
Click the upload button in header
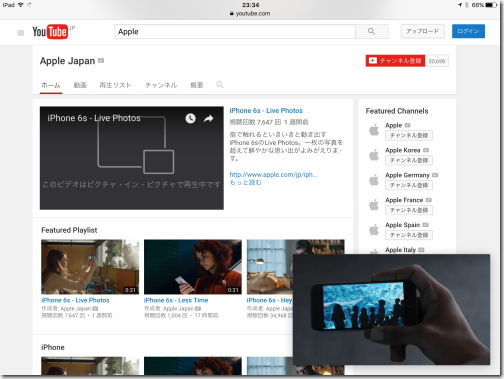pos(422,31)
